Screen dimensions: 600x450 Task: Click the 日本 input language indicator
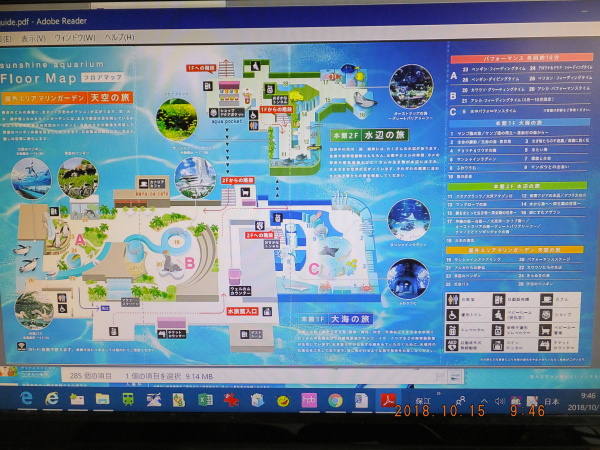click(551, 401)
